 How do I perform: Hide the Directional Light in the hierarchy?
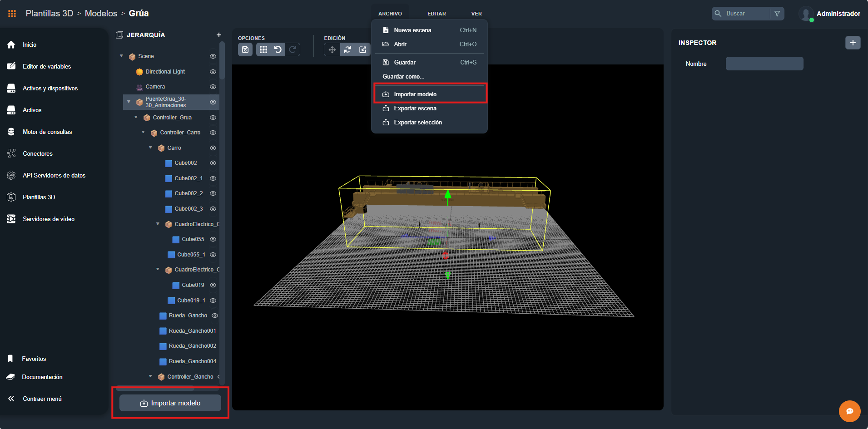pyautogui.click(x=213, y=72)
